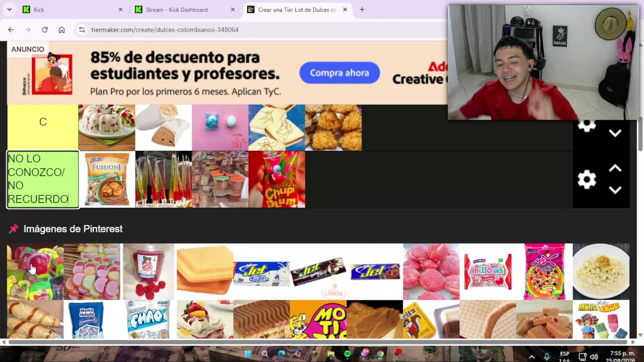Image resolution: width=644 pixels, height=362 pixels.
Task: Open the Windows Start menu
Action: point(248,354)
